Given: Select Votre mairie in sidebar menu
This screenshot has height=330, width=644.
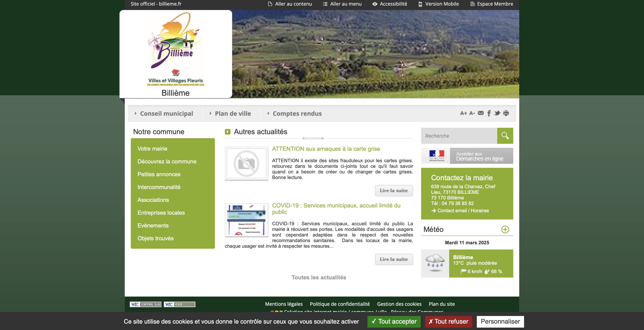Looking at the screenshot, I should click(x=153, y=149).
